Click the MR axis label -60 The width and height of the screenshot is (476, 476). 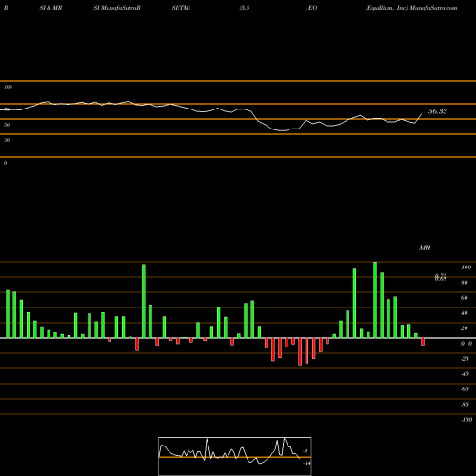tap(465, 389)
